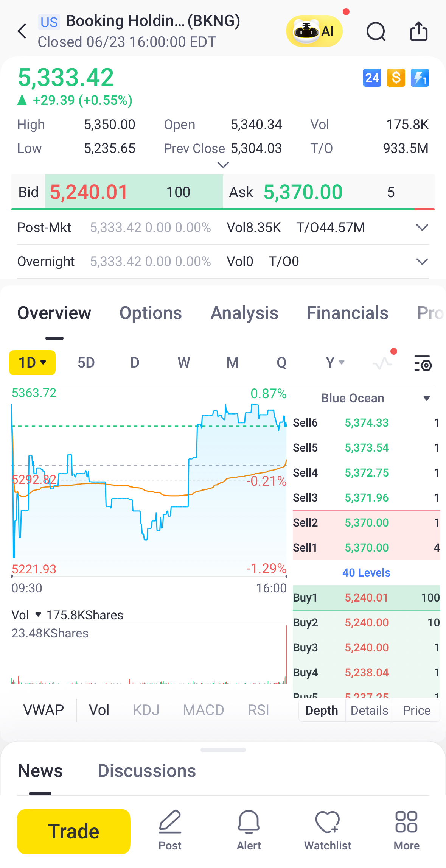Select the Buy3 order row
This screenshot has height=868, width=446.
366,648
